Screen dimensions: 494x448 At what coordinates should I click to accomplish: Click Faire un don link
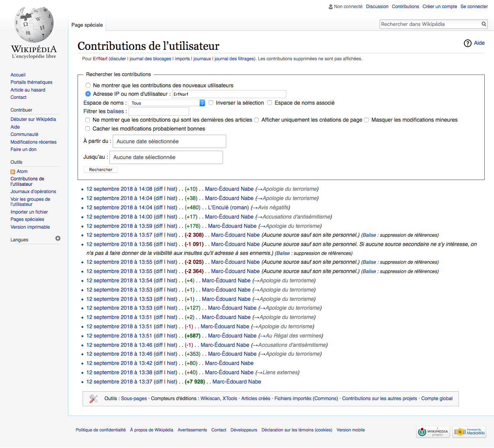tap(24, 149)
